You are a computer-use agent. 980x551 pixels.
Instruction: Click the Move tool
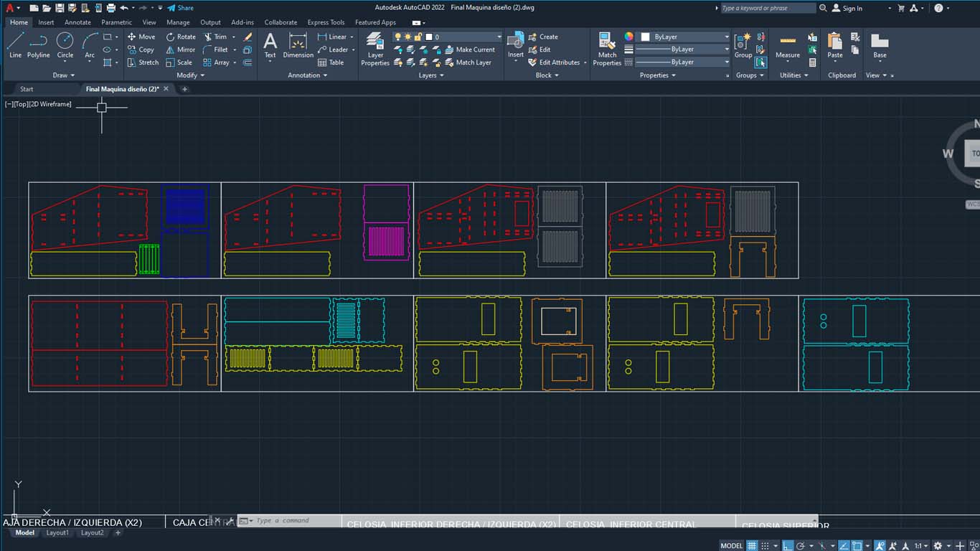pyautogui.click(x=141, y=37)
